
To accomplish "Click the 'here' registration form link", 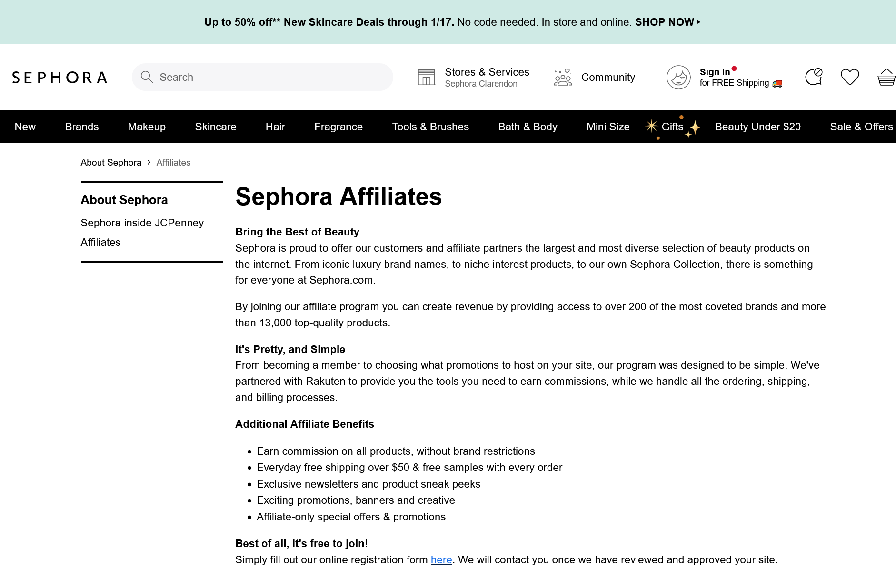I will click(x=441, y=559).
